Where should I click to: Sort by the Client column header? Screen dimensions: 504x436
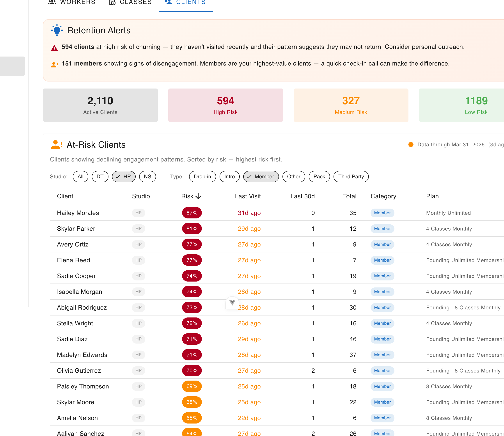[x=65, y=196]
